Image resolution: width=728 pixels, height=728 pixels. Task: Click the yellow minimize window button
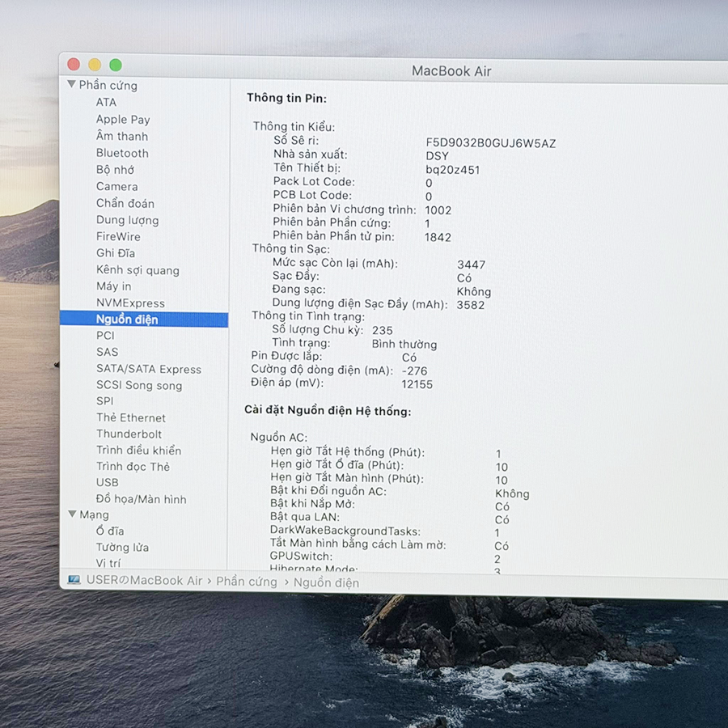click(95, 65)
